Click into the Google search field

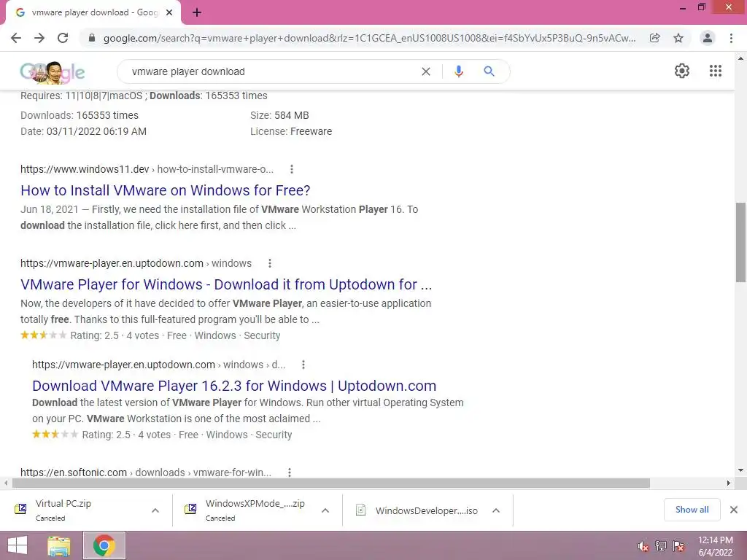(x=271, y=71)
